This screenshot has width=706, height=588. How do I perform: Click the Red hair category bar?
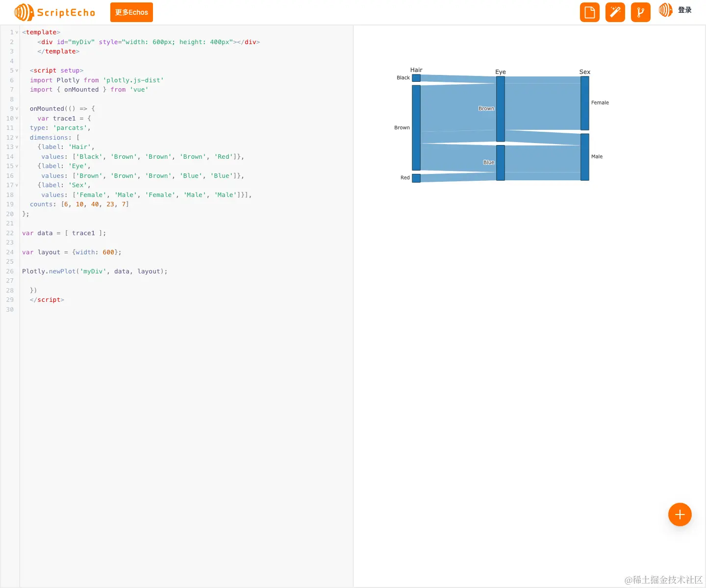click(416, 178)
